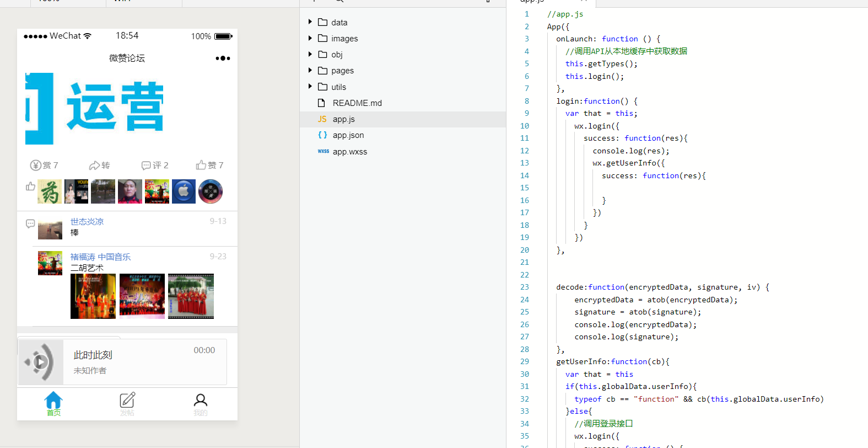Image resolution: width=868 pixels, height=448 pixels.
Task: Open user link 褚福涛 中国音乐
Action: click(100, 257)
